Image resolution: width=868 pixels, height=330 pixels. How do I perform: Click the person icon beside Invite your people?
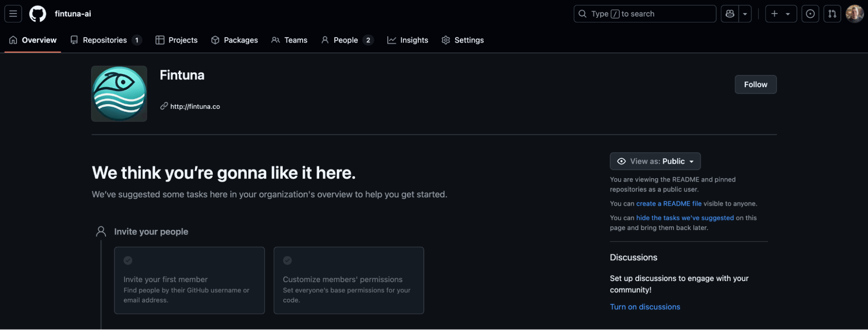[x=101, y=232]
